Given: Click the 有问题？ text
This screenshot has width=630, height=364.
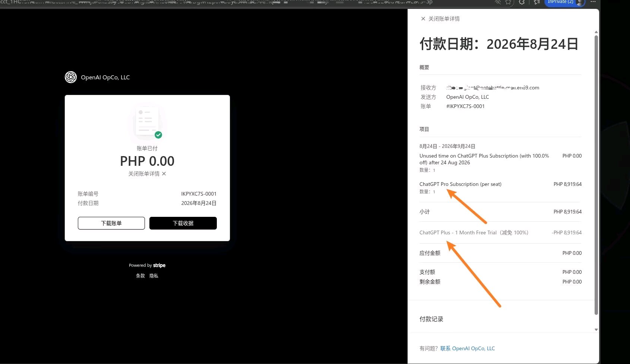Looking at the screenshot, I should click(x=429, y=348).
